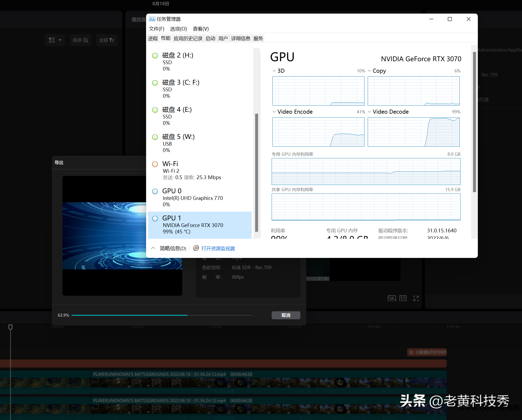The height and width of the screenshot is (420, 522).
Task: Click the GPU details pane scrollbar
Action: tap(474, 122)
